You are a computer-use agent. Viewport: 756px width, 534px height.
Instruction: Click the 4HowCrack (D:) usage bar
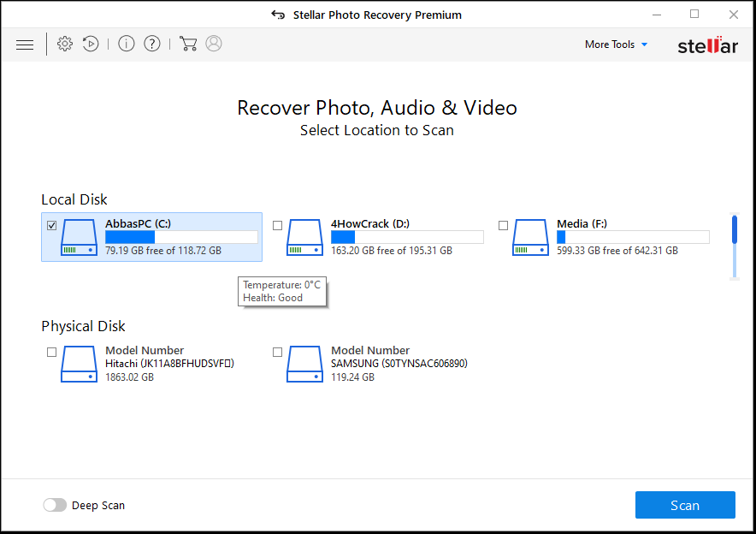click(407, 237)
